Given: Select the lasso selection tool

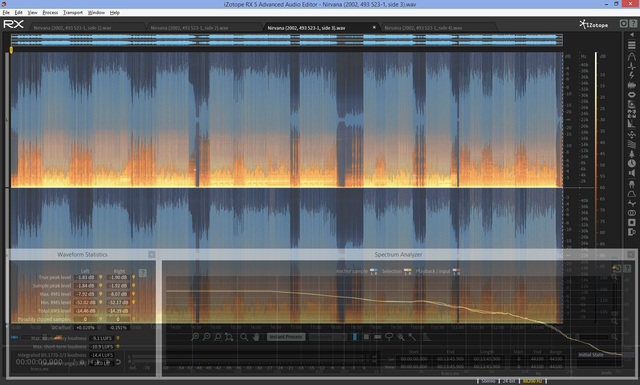Looking at the screenshot, I should pos(389,337).
